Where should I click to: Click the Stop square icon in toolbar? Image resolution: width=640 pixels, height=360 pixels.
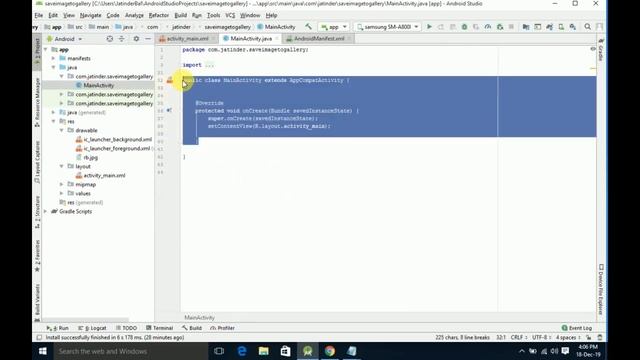coord(511,27)
